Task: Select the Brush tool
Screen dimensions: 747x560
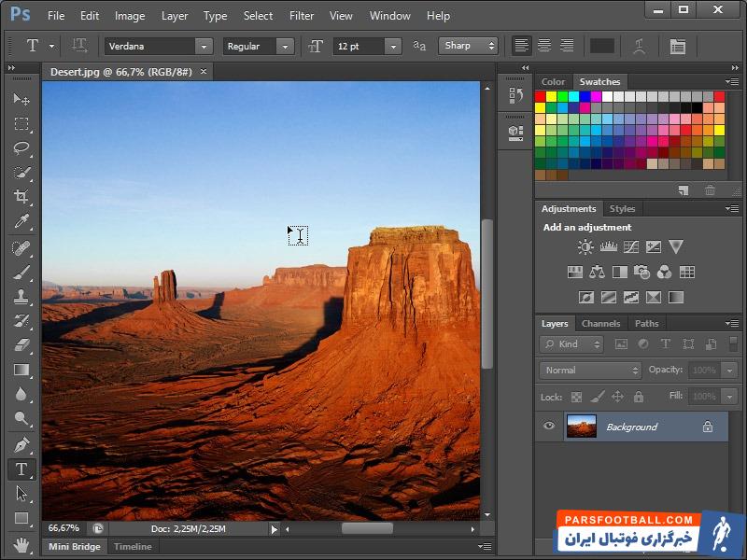Action: tap(21, 273)
